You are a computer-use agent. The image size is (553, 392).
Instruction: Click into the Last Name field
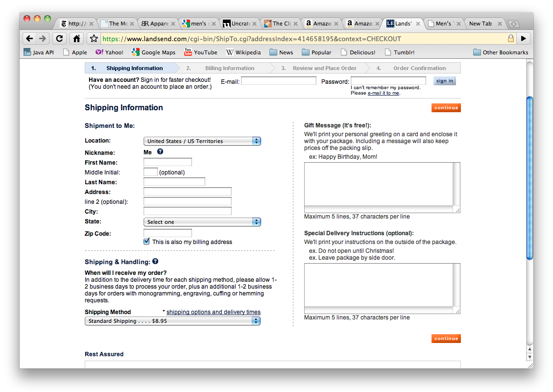click(x=174, y=182)
